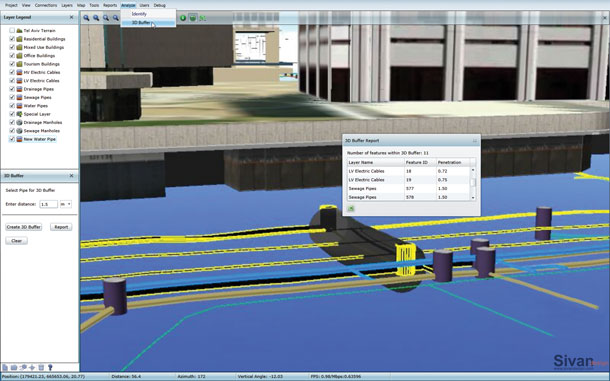Toggle Tourism Buildings layer checkbox

12,64
